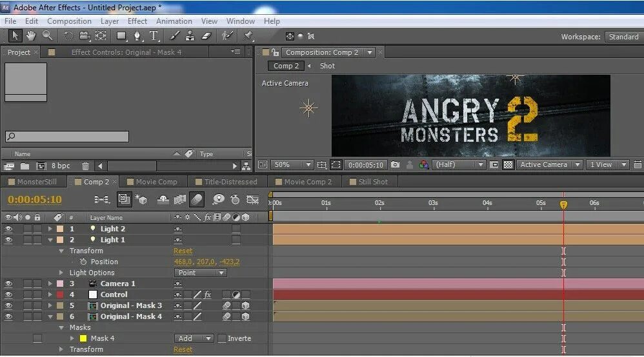Click the trash delete icon in Project panel

[x=85, y=166]
